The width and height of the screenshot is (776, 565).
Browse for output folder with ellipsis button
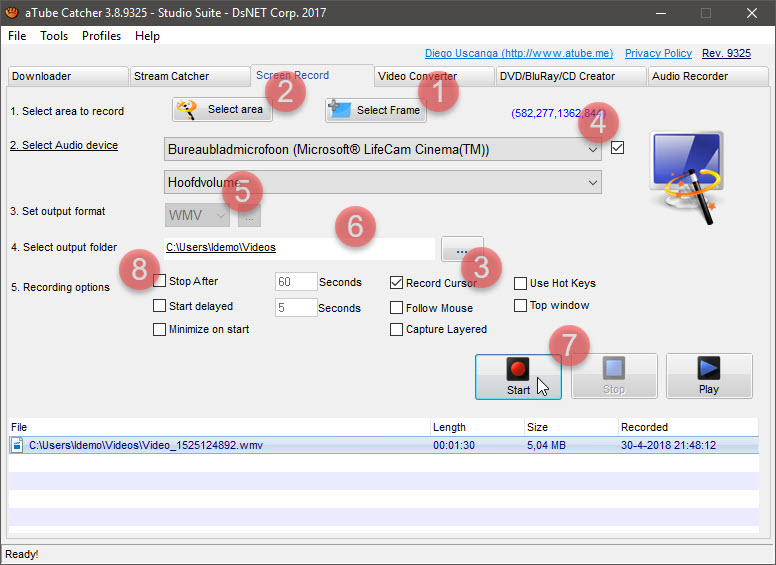pos(462,248)
